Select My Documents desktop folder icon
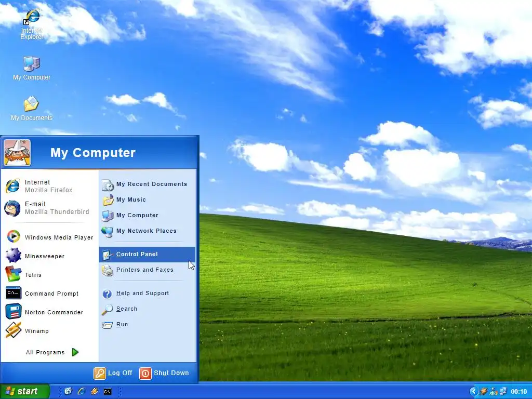Screen dimensions: 532x399 tap(32, 108)
